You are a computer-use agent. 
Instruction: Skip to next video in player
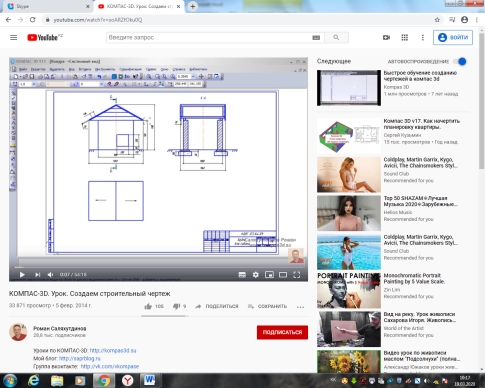[x=37, y=275]
